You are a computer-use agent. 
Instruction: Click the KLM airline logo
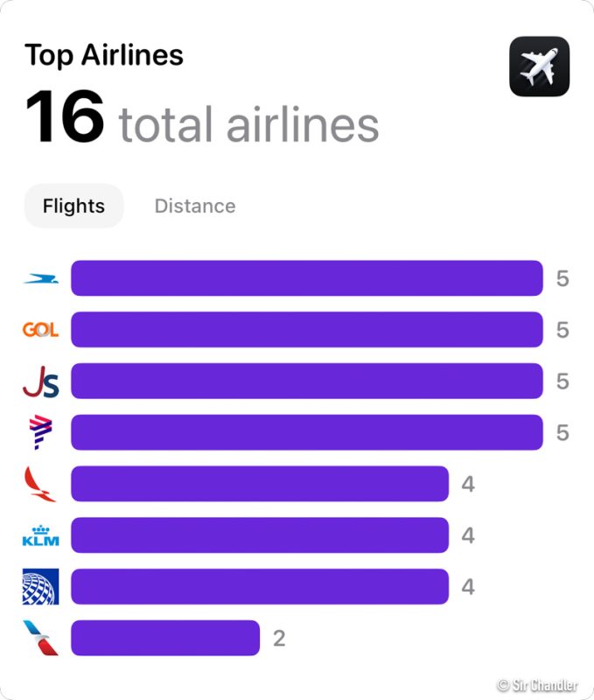(40, 535)
